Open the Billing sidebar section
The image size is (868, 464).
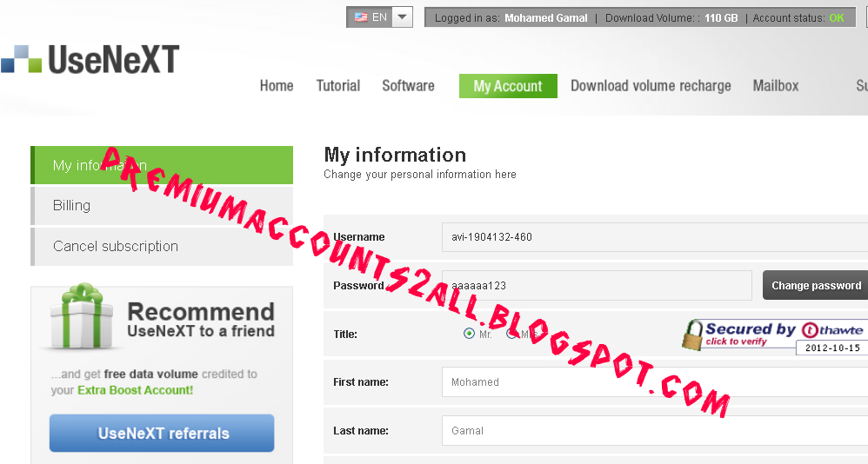point(162,206)
